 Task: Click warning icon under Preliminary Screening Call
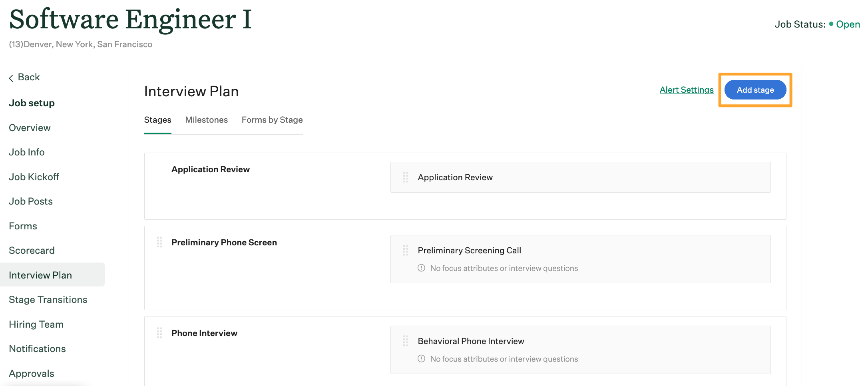click(x=421, y=268)
